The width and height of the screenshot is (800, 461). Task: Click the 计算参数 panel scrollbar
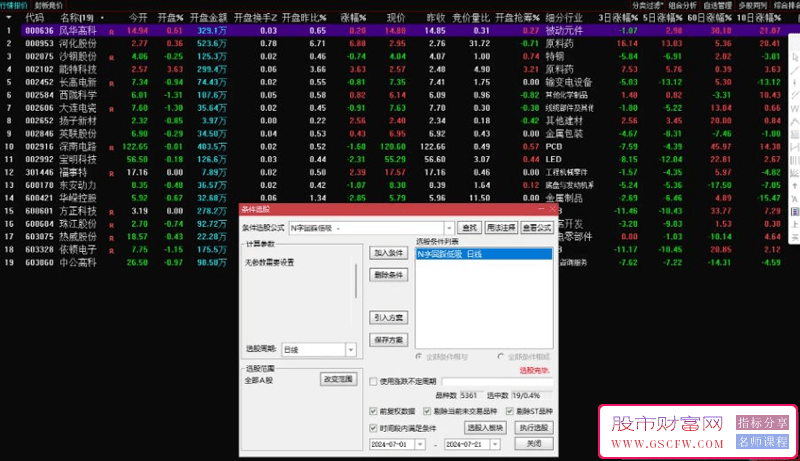(356, 281)
